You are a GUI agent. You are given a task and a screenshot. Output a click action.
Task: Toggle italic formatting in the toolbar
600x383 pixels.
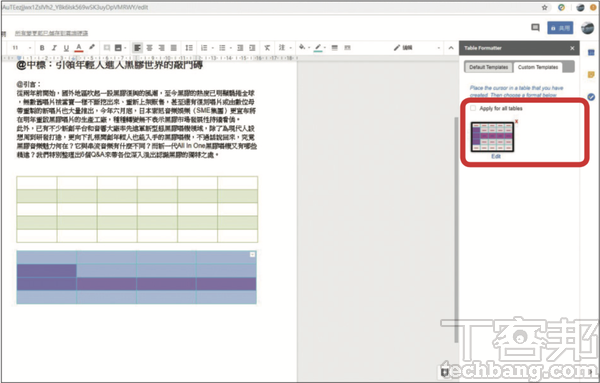pyautogui.click(x=54, y=48)
